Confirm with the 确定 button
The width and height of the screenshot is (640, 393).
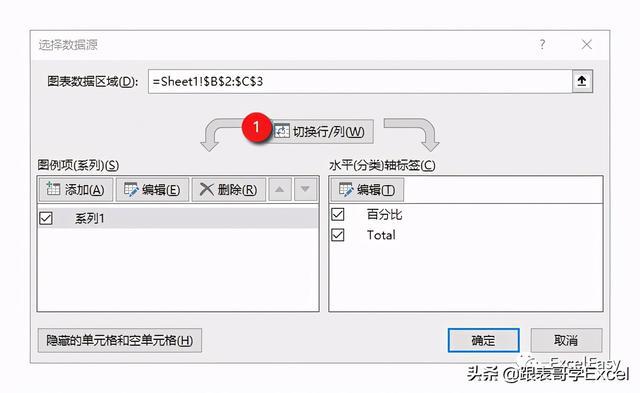pos(484,340)
